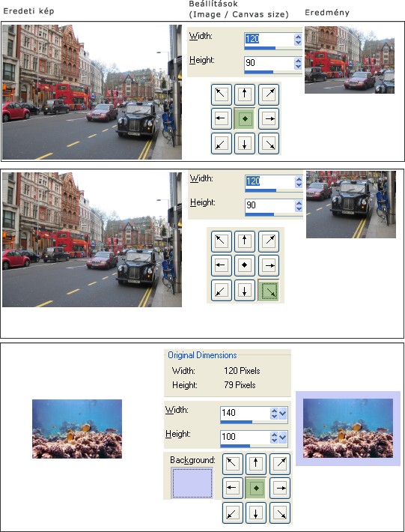
Task: Click the "Eredeti kép" heading
Action: (28, 10)
